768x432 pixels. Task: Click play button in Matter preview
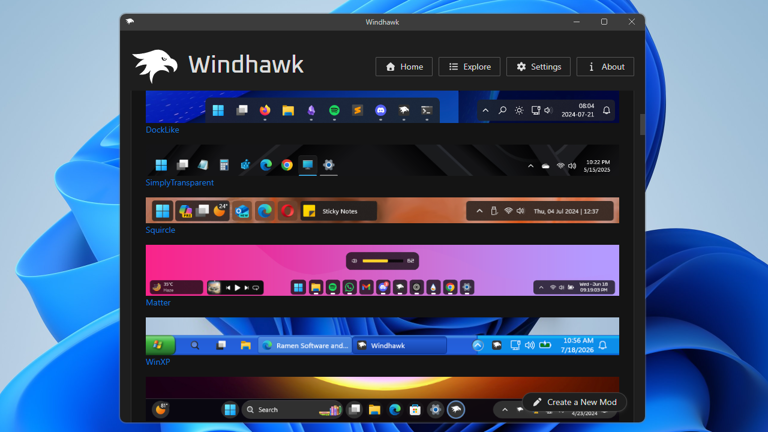237,288
